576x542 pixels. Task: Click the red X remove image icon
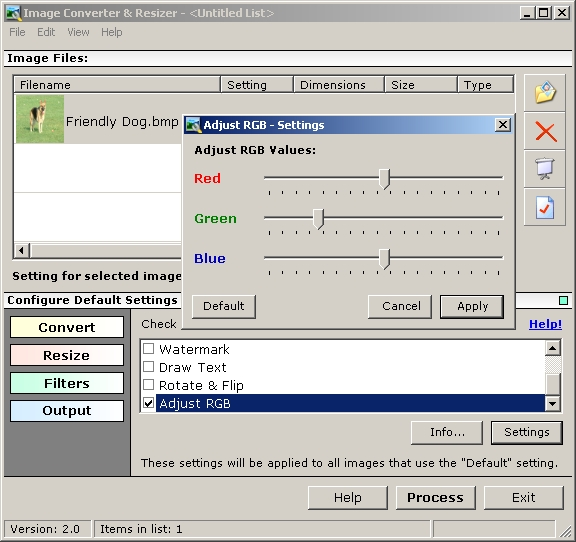[x=546, y=132]
